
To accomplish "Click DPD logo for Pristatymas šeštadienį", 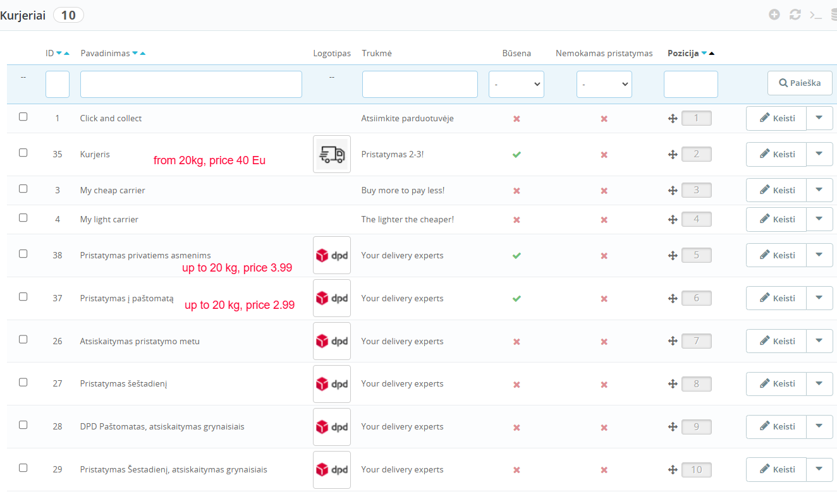I will tap(332, 383).
